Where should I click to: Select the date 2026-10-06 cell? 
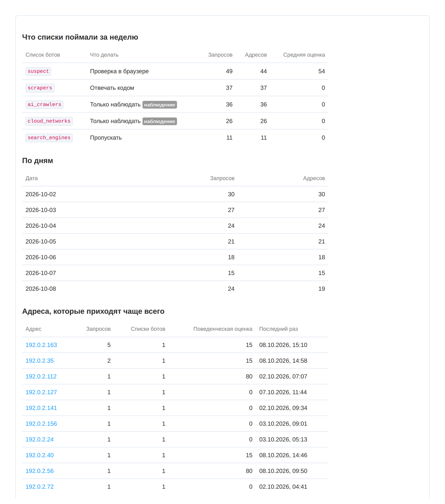click(41, 257)
